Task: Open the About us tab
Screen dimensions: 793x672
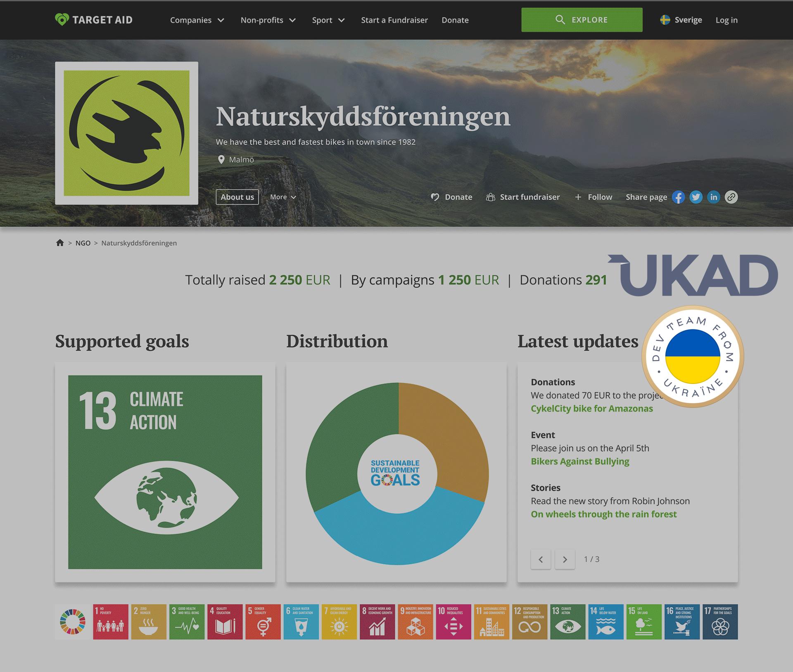Action: [x=237, y=197]
